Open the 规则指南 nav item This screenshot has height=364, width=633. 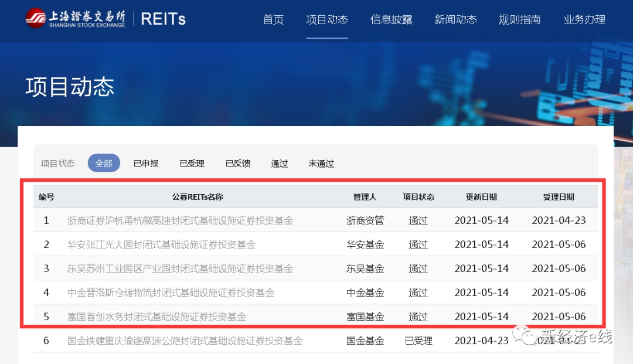519,19
